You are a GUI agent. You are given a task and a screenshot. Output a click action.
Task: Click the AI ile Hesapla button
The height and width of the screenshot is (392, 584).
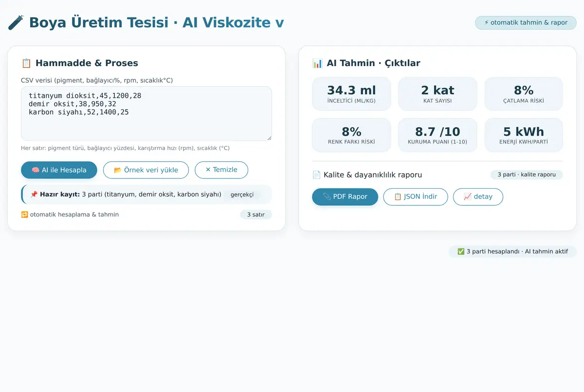[59, 170]
